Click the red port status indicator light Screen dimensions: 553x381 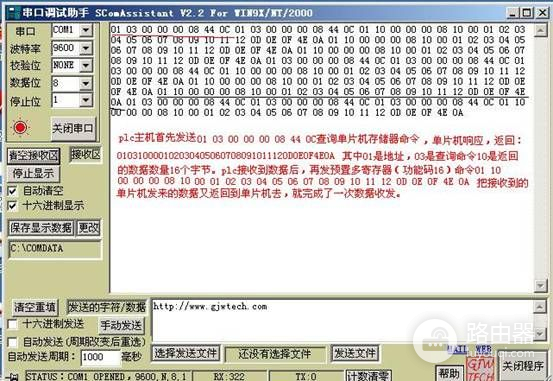tap(20, 127)
